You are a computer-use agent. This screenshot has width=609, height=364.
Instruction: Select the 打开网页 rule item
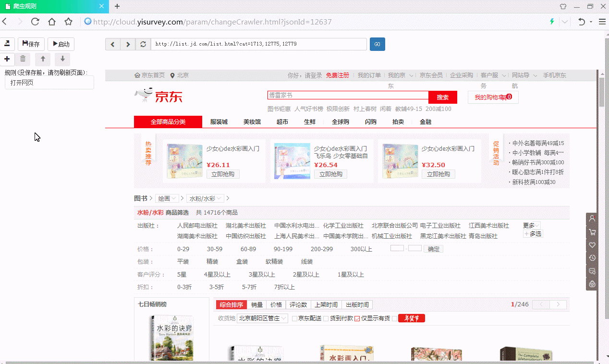pos(49,83)
